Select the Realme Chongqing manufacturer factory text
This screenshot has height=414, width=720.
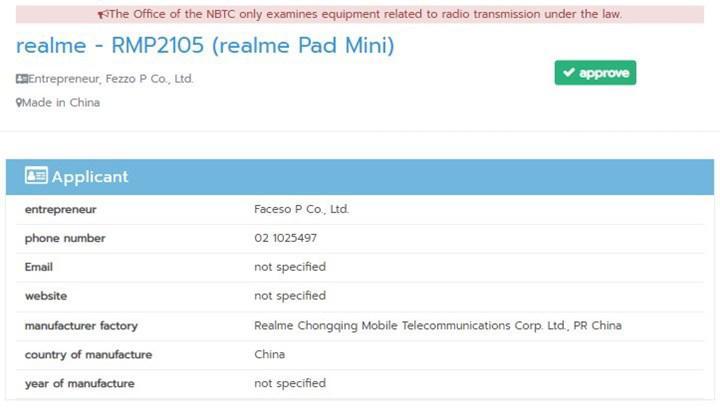coord(438,325)
